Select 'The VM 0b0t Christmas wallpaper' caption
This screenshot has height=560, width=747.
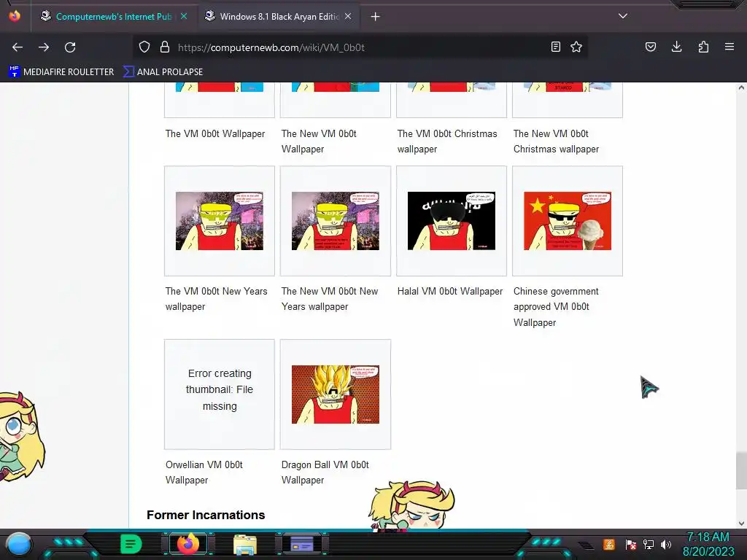tap(447, 141)
